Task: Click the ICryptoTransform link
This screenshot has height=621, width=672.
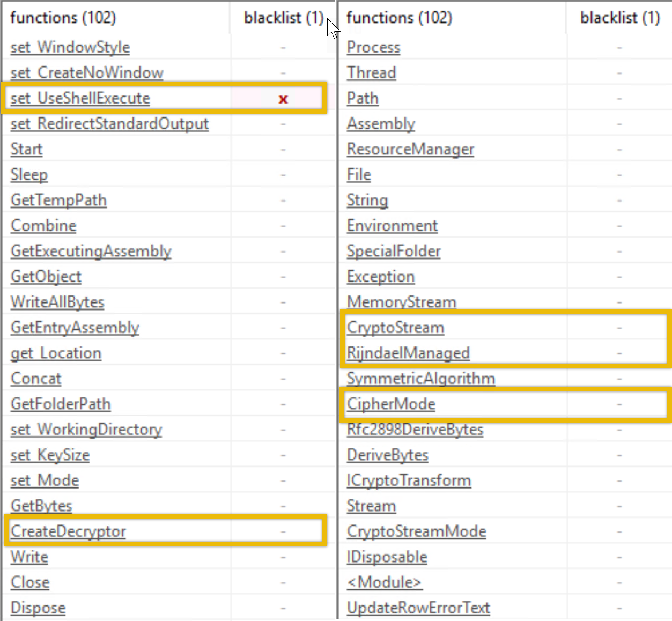Action: coord(409,480)
